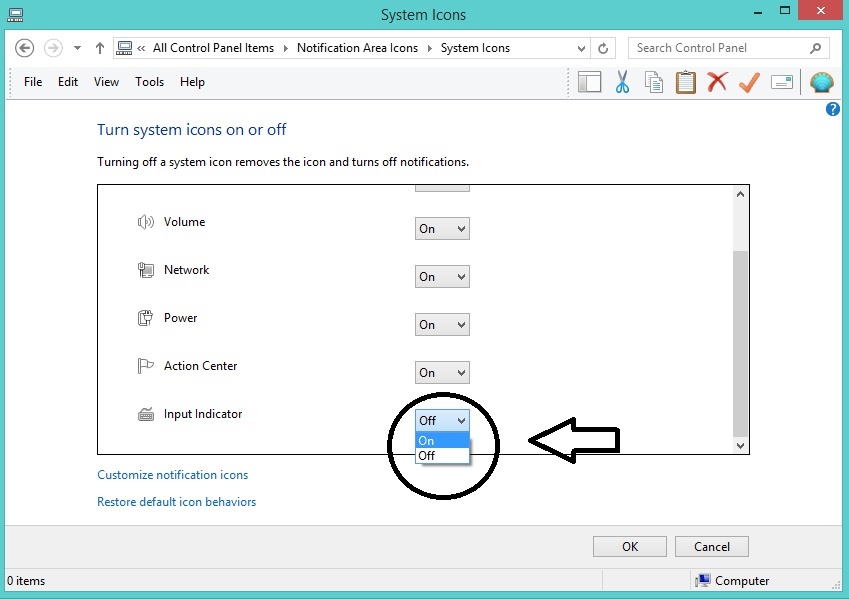Click the orange checkmark toolbar icon

[x=749, y=82]
